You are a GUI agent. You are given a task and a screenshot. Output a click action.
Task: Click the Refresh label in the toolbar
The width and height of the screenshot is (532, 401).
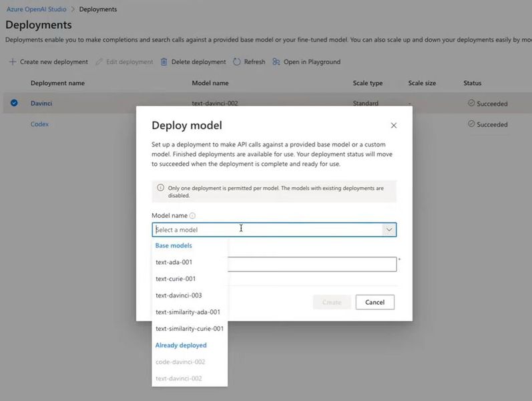[x=255, y=62]
